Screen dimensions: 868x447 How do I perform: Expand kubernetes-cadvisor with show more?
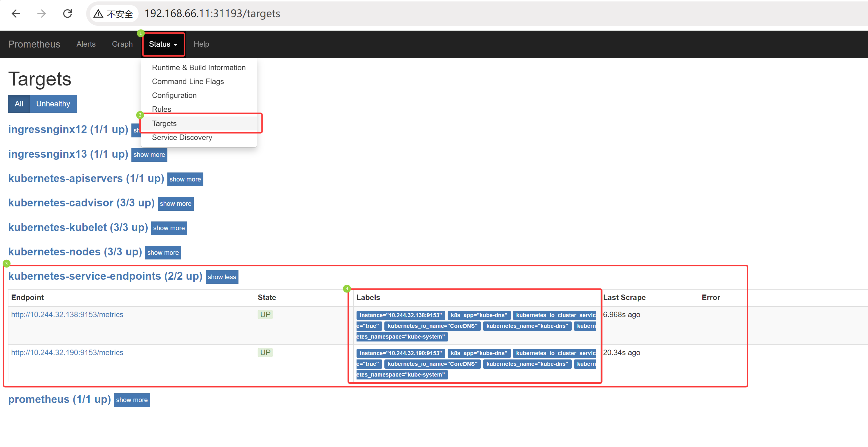[x=175, y=203]
